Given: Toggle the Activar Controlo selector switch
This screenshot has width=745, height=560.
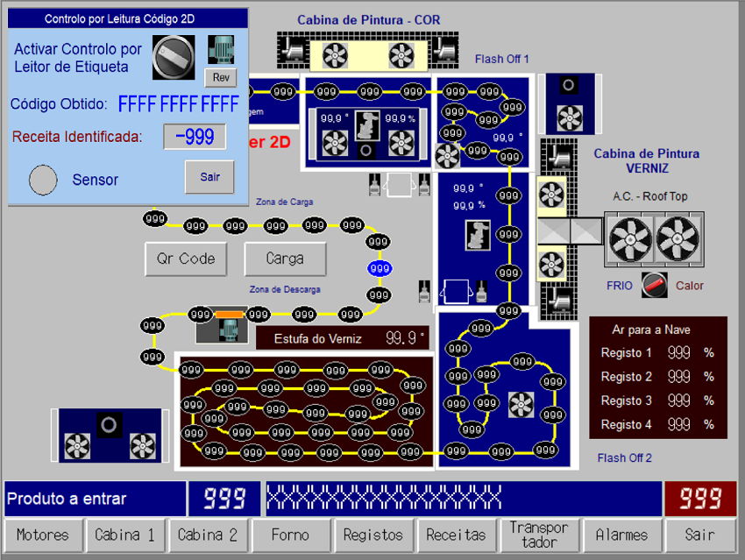Looking at the screenshot, I should coord(174,57).
